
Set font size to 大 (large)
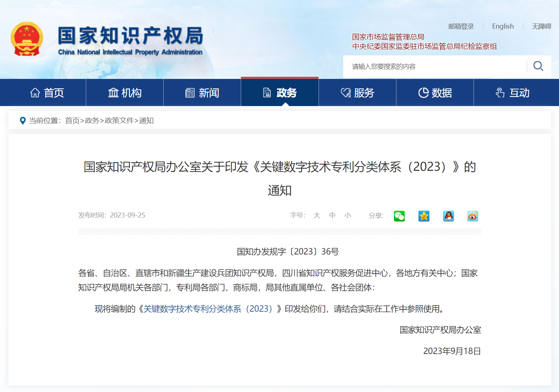click(x=317, y=215)
